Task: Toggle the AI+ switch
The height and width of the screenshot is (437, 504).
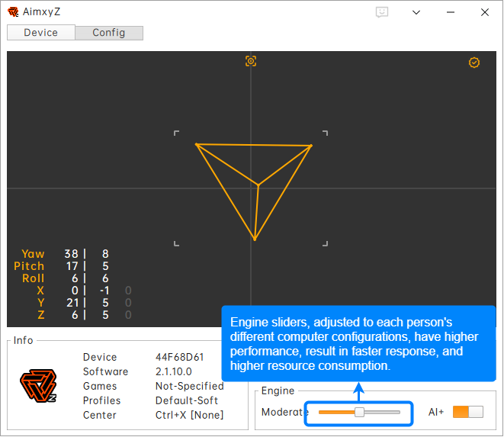Action: tap(467, 412)
